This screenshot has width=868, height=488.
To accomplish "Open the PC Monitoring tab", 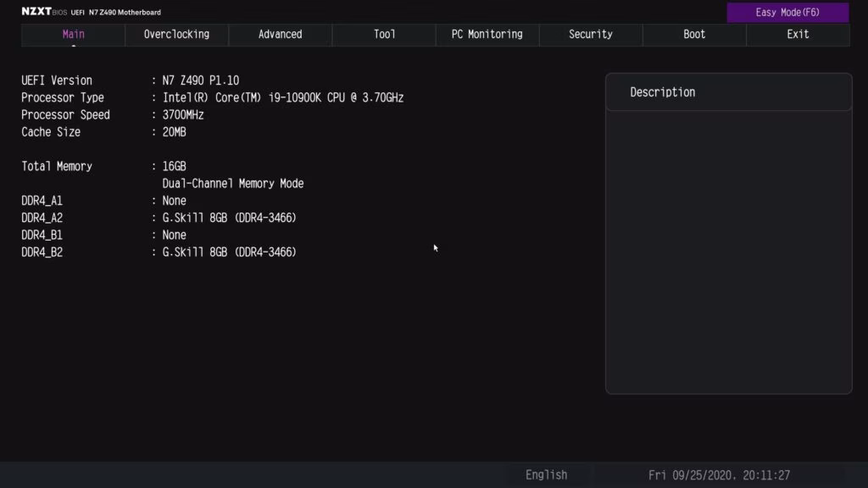I will tap(487, 34).
